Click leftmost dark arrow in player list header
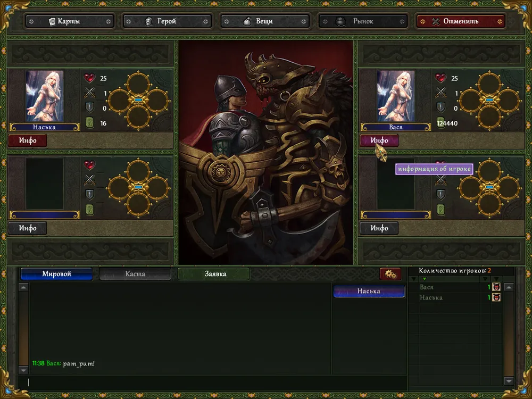The image size is (532, 399). click(x=413, y=279)
